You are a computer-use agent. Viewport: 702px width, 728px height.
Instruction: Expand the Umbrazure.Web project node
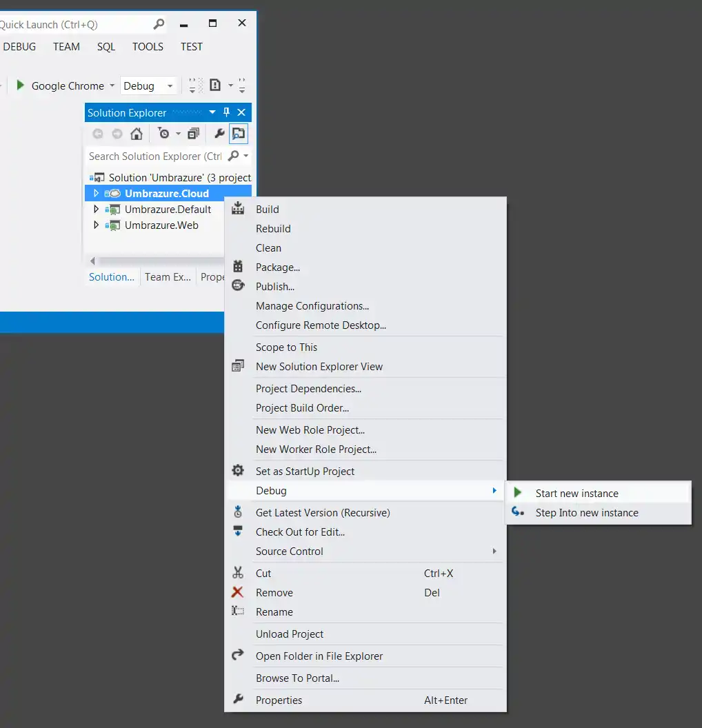click(x=96, y=225)
